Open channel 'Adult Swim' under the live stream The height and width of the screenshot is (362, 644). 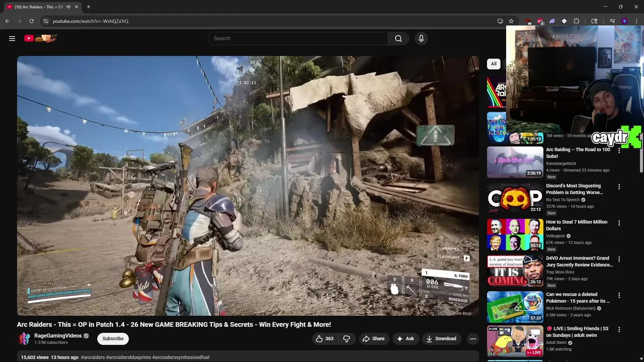(556, 342)
